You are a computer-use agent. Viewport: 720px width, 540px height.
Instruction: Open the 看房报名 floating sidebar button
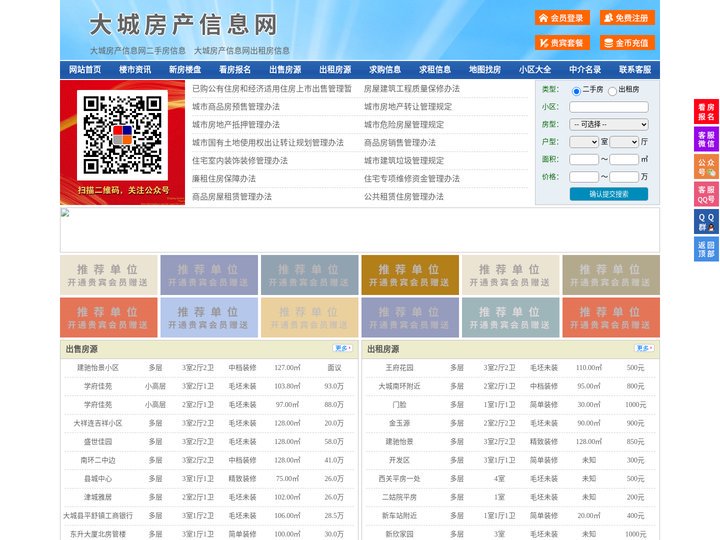[x=706, y=112]
